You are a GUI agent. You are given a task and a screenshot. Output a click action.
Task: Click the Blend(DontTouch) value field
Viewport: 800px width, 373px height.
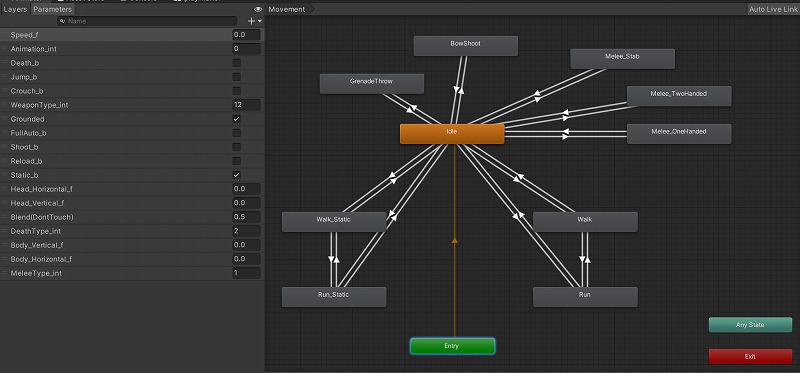pyautogui.click(x=246, y=217)
